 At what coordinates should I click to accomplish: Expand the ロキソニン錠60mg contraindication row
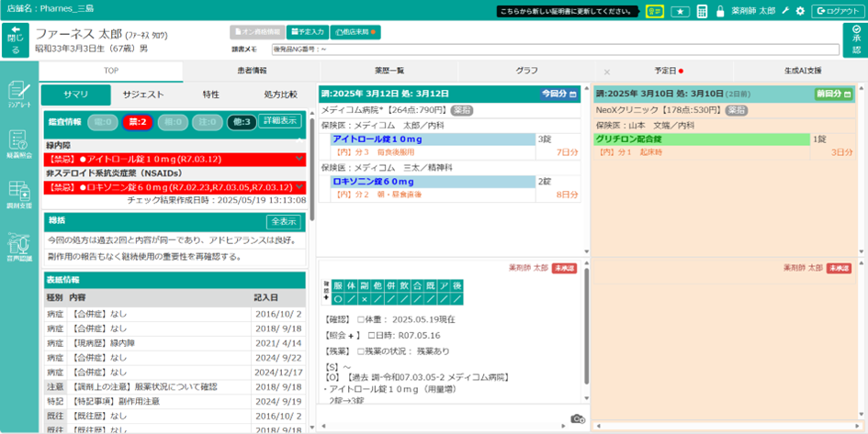coord(299,187)
